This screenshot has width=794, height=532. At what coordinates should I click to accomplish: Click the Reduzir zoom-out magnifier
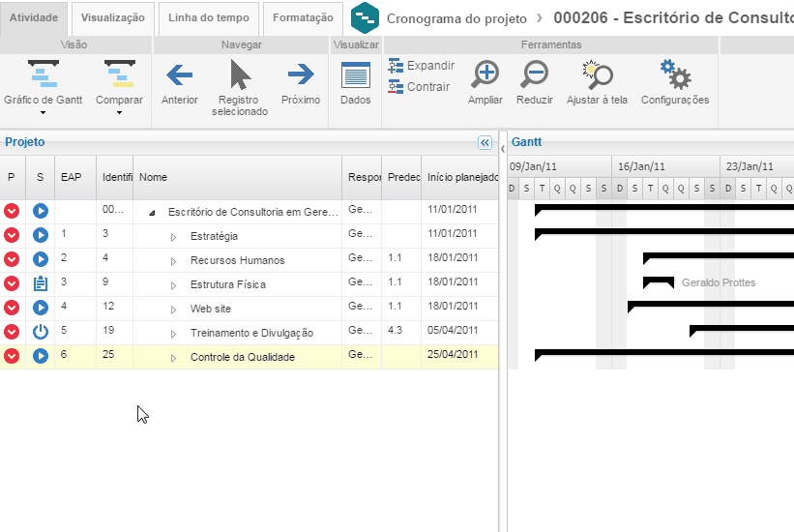pos(534,75)
